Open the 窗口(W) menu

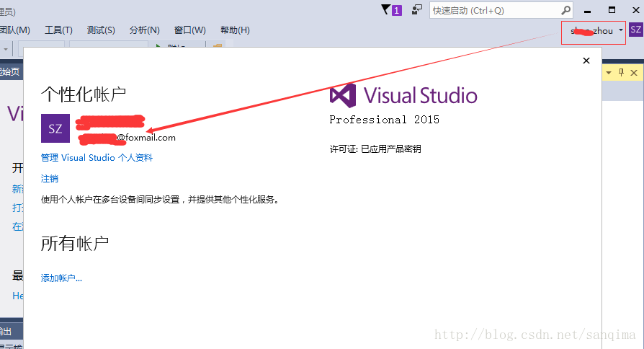[189, 30]
